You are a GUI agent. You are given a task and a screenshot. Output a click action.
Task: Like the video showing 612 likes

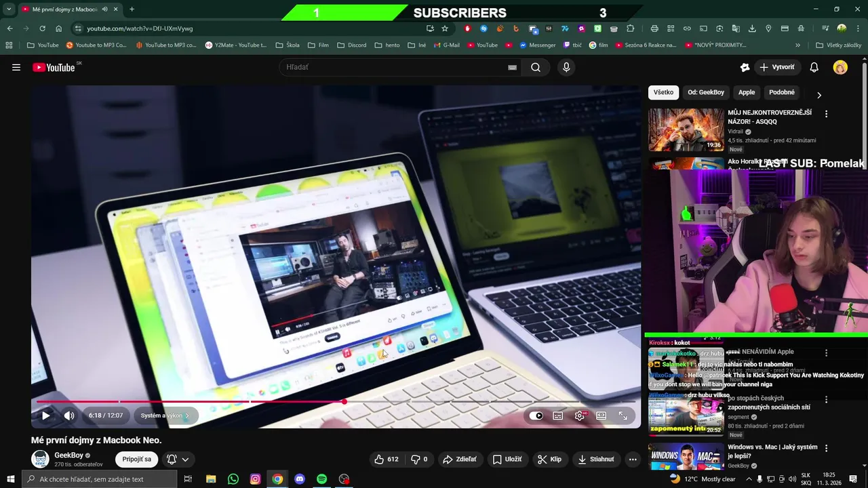pyautogui.click(x=387, y=459)
